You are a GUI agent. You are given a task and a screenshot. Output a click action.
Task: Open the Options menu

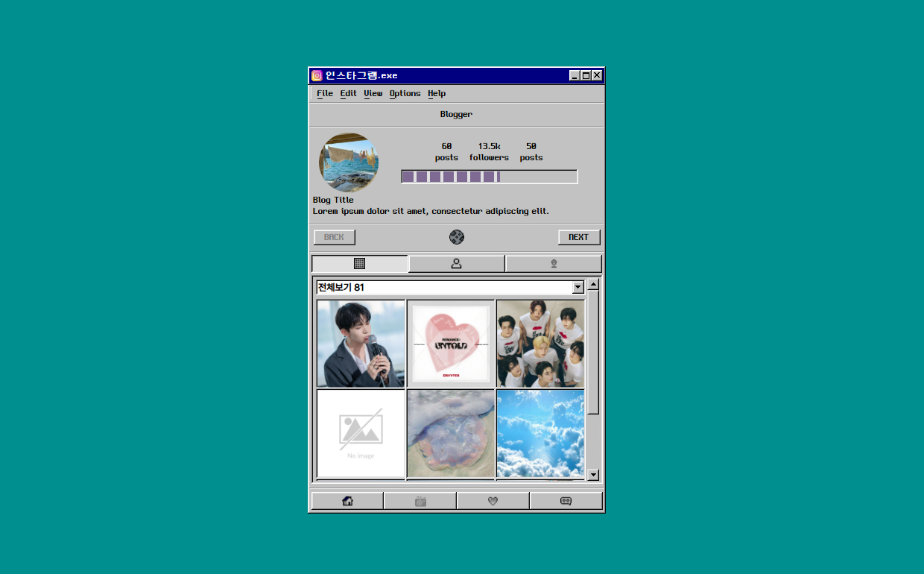(405, 93)
